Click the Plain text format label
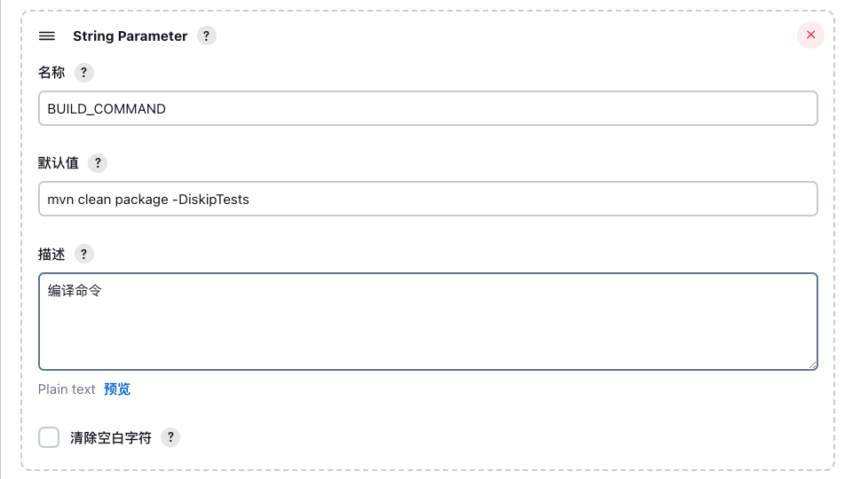Screen dimensions: 868x479 [x=67, y=389]
